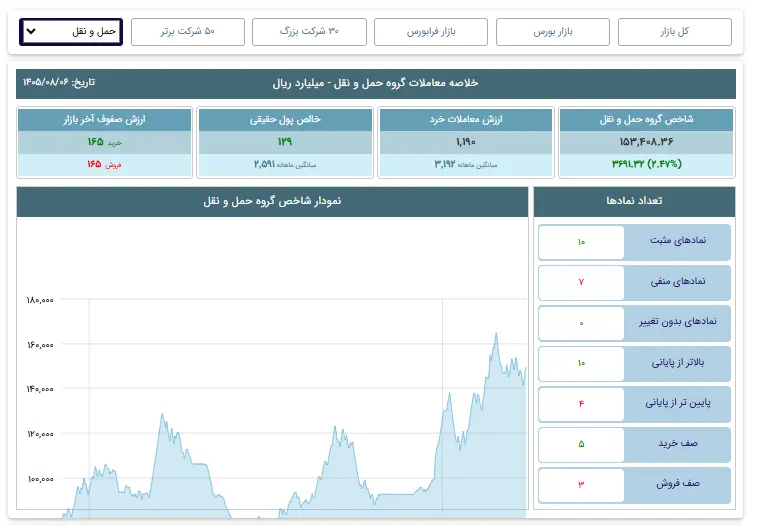Open the حمل و نقل group dropdown
This screenshot has width=760, height=526.
(x=71, y=32)
